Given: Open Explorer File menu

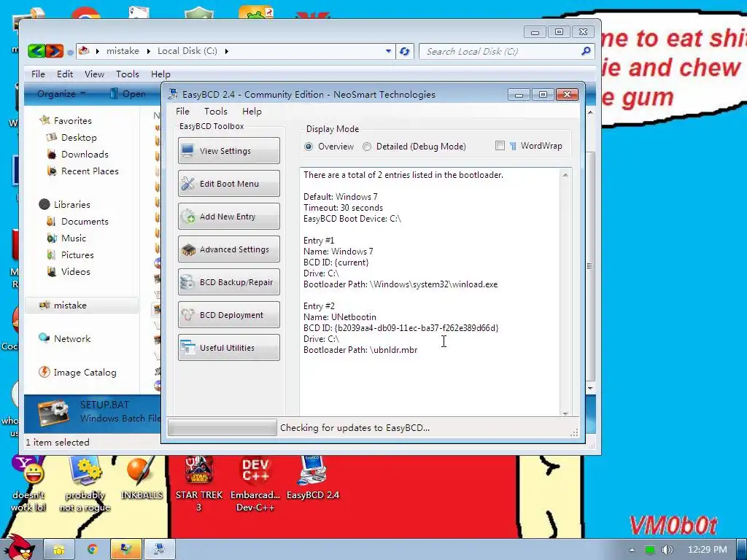Looking at the screenshot, I should click(38, 74).
